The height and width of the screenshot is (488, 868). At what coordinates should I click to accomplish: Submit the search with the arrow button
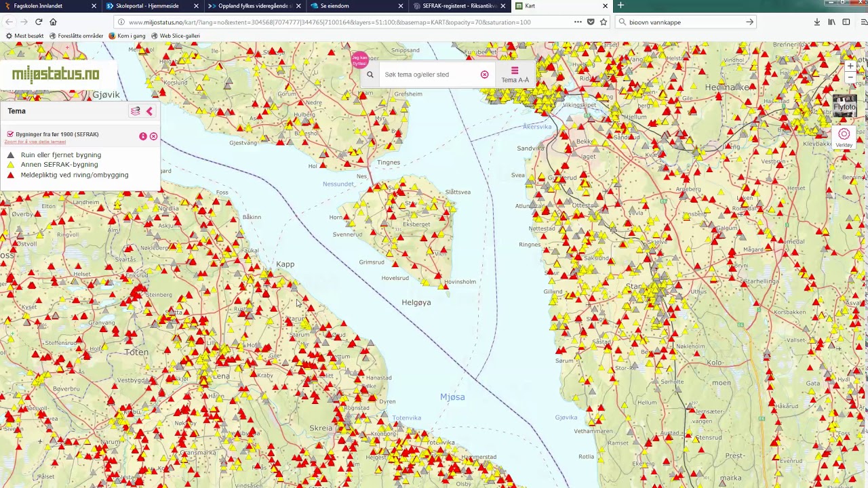coord(749,22)
